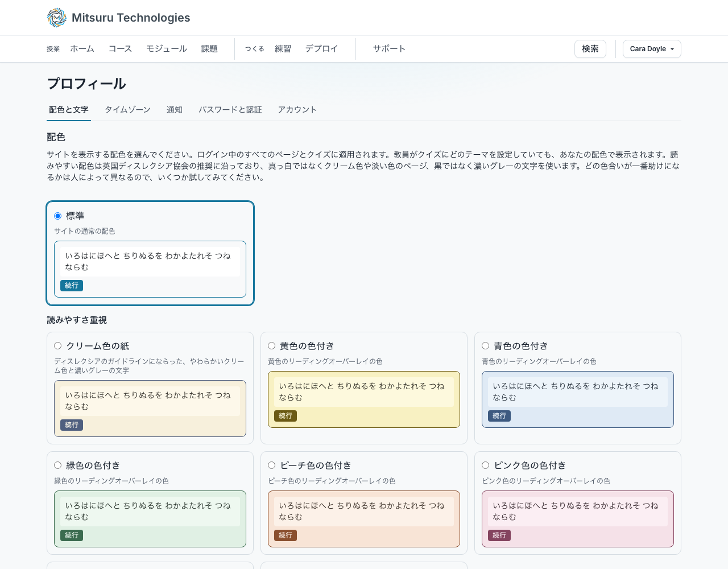Click the Mitsuru Technologies title text

pyautogui.click(x=131, y=18)
